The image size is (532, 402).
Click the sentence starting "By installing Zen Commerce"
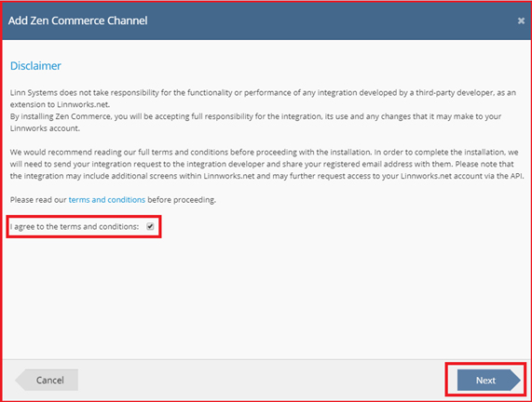255,122
